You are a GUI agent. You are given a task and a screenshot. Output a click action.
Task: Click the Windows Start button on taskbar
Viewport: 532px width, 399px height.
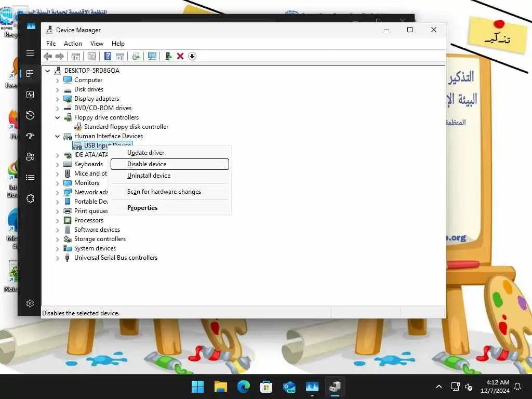pos(197,387)
